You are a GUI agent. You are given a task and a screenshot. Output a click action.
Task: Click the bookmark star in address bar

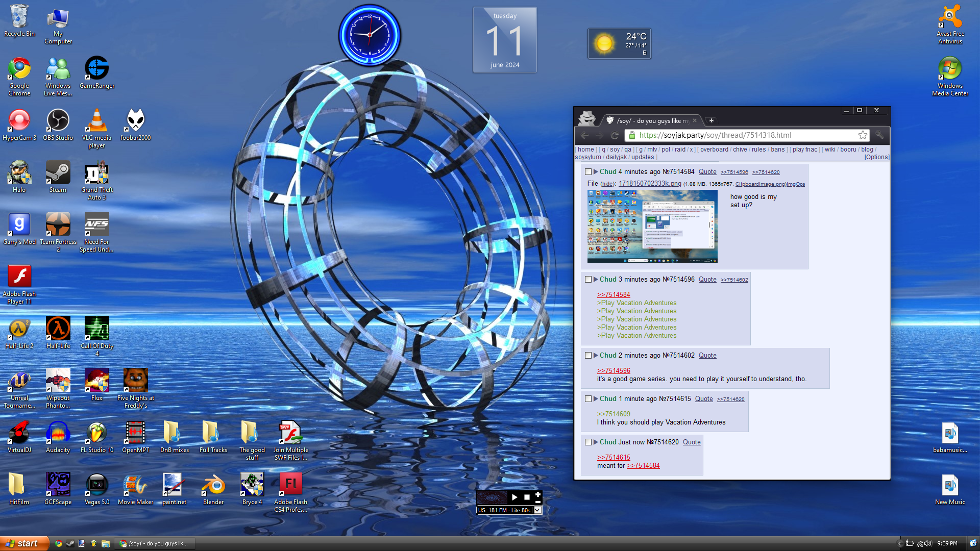pyautogui.click(x=863, y=135)
